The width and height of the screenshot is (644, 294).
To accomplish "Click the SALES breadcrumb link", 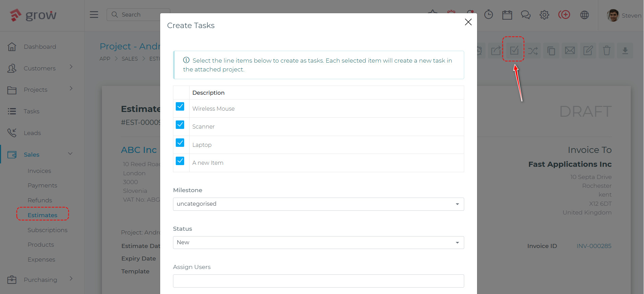I will pyautogui.click(x=130, y=59).
